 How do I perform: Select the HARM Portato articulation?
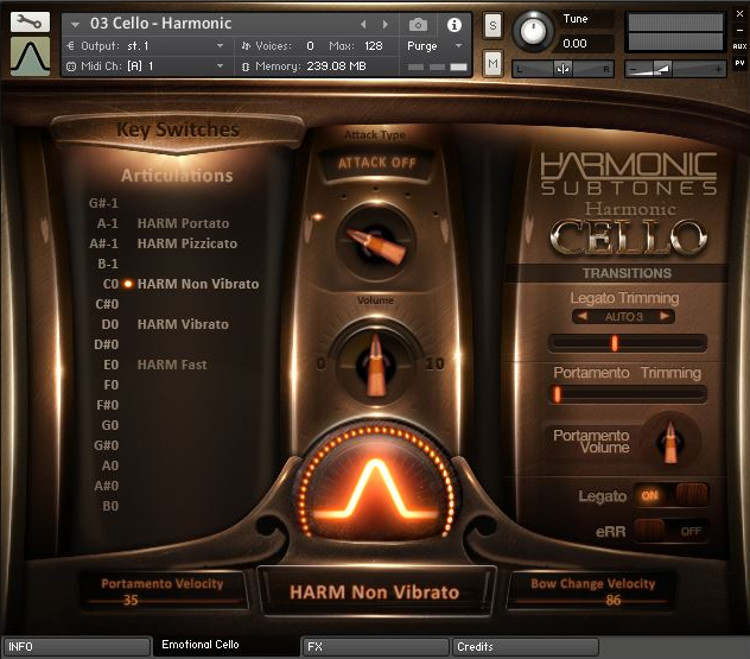point(183,223)
